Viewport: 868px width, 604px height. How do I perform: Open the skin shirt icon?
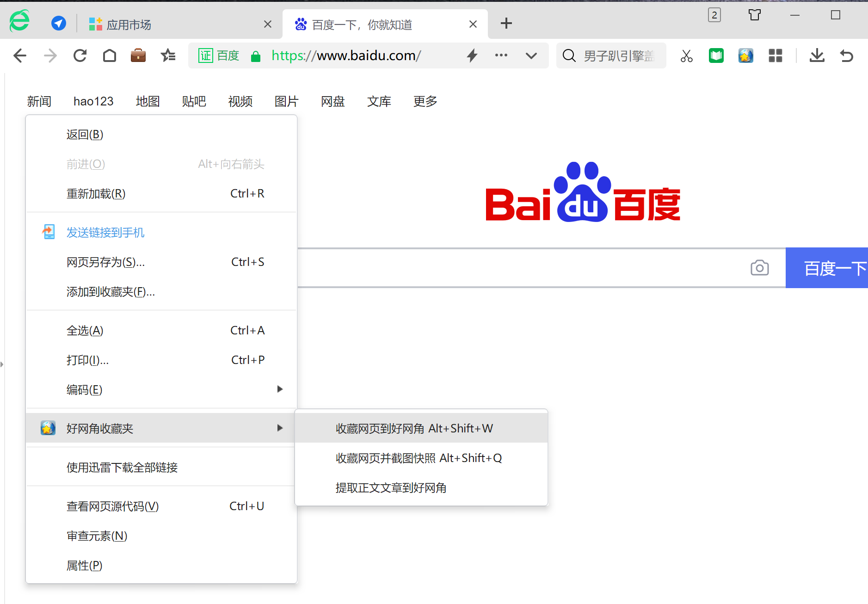click(x=755, y=15)
